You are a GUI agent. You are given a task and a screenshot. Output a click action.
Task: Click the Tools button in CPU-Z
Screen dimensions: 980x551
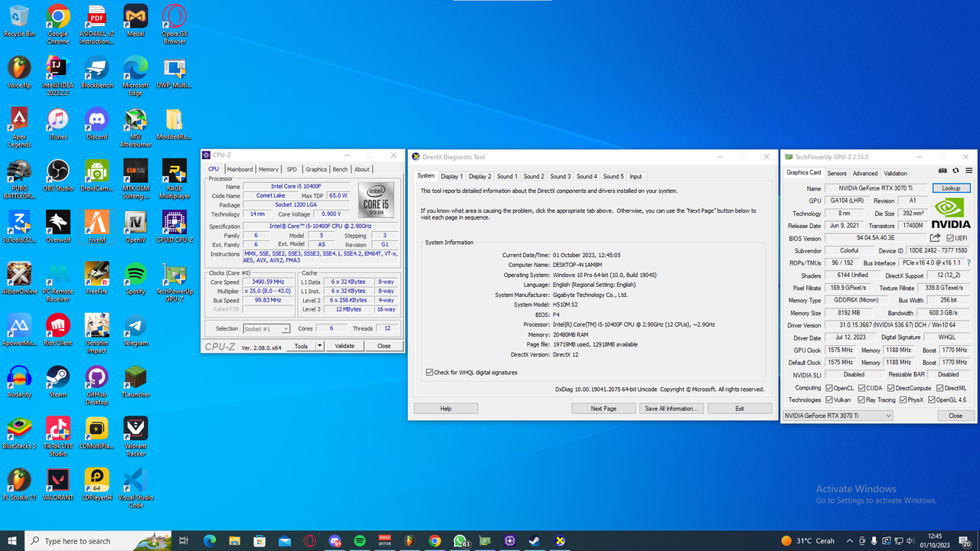coord(301,346)
